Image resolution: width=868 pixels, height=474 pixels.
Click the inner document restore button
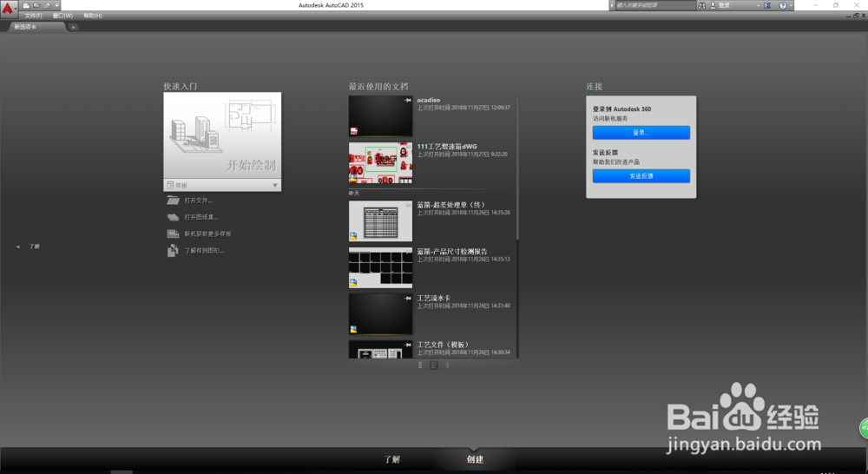[x=856, y=16]
